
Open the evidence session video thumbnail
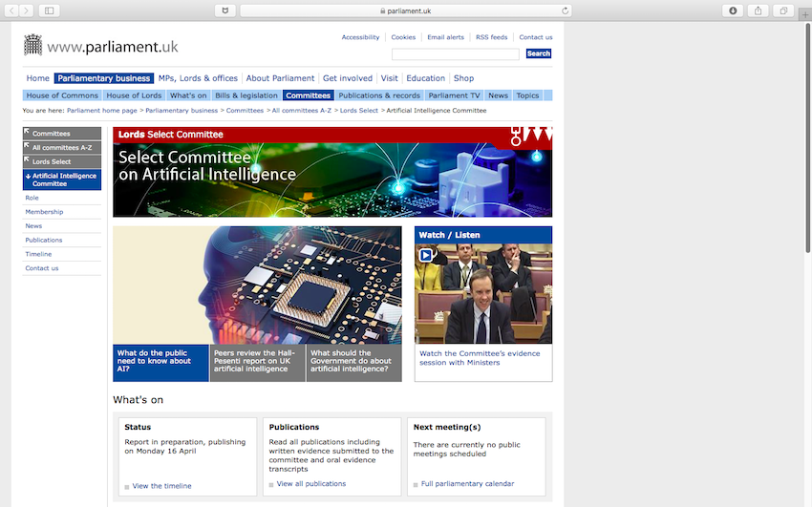tap(483, 293)
